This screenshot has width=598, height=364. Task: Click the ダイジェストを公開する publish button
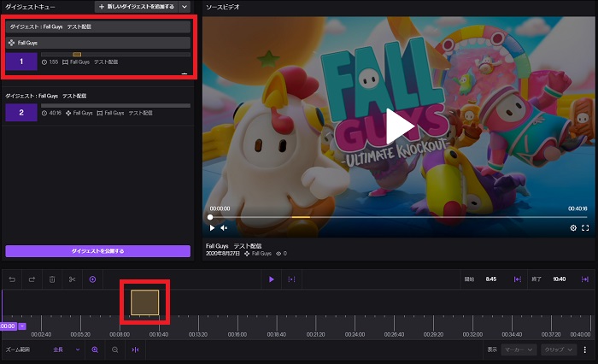97,251
